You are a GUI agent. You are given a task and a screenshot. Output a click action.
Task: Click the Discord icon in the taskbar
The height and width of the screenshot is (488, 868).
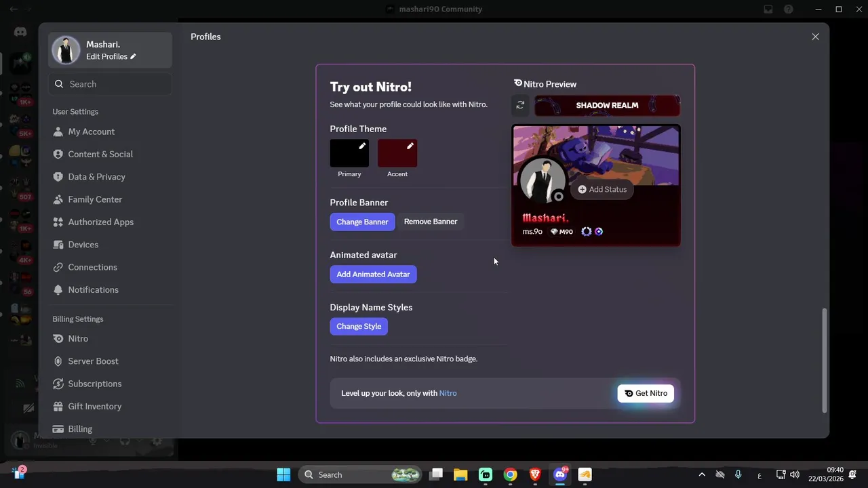560,474
